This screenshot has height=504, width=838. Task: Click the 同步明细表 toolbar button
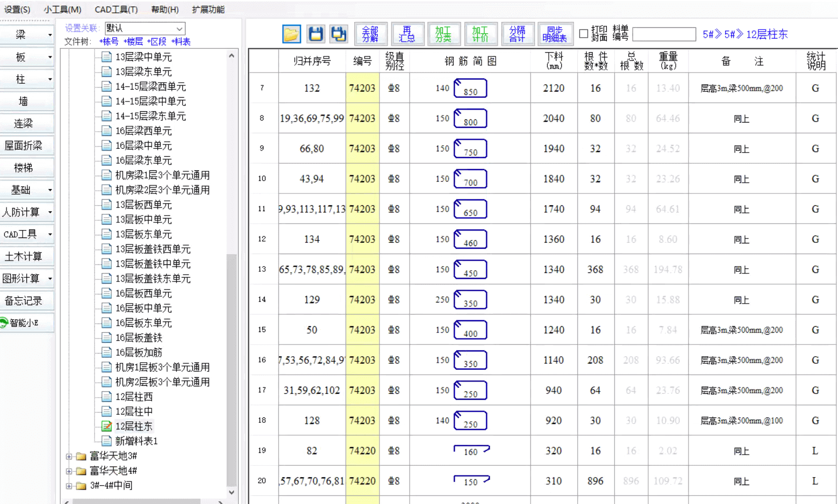point(554,34)
